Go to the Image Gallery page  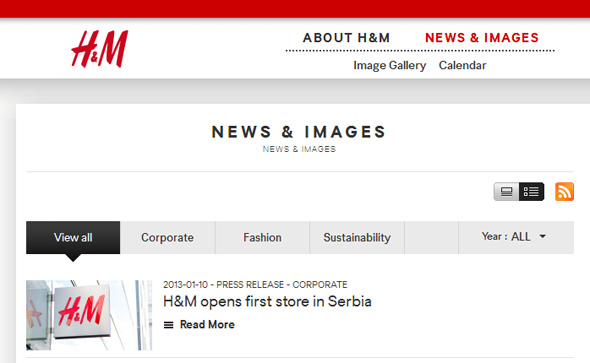tap(389, 65)
